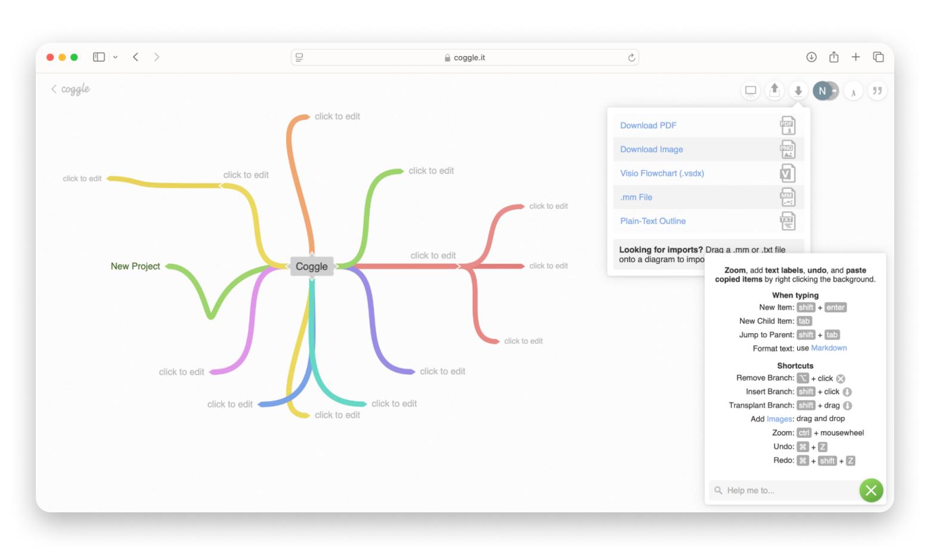
Task: Select the New Project branch label
Action: click(135, 266)
